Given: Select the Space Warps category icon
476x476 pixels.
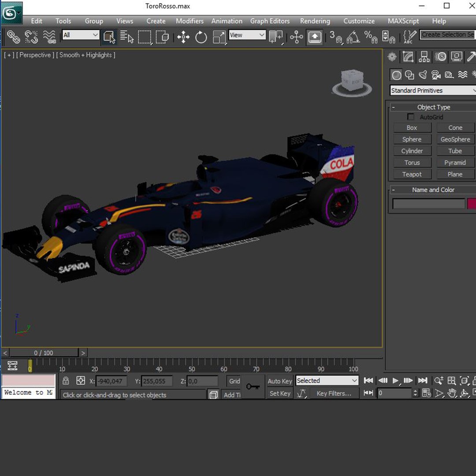Looking at the screenshot, I should coord(463,75).
